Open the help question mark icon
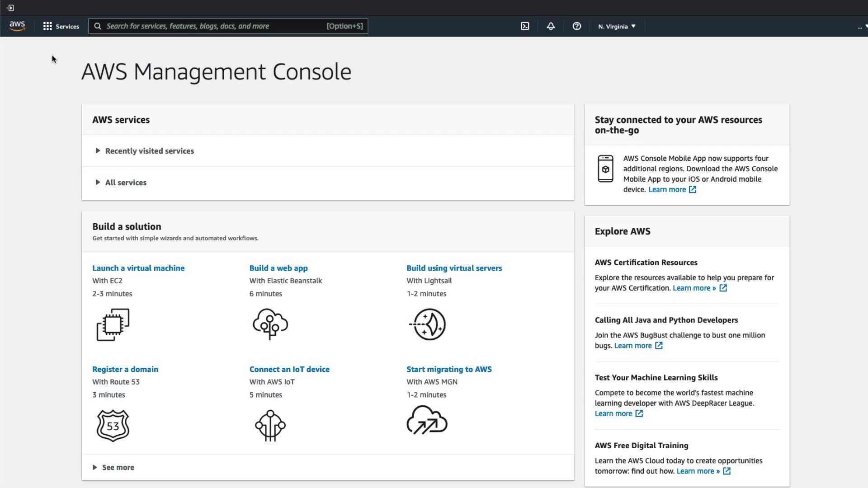The height and width of the screenshot is (488, 868). tap(577, 26)
